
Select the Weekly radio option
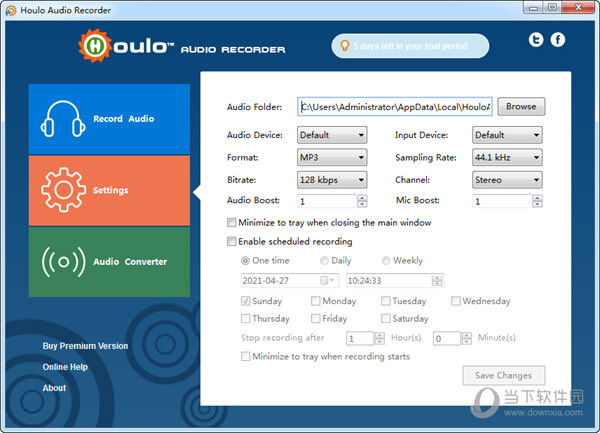(x=386, y=260)
